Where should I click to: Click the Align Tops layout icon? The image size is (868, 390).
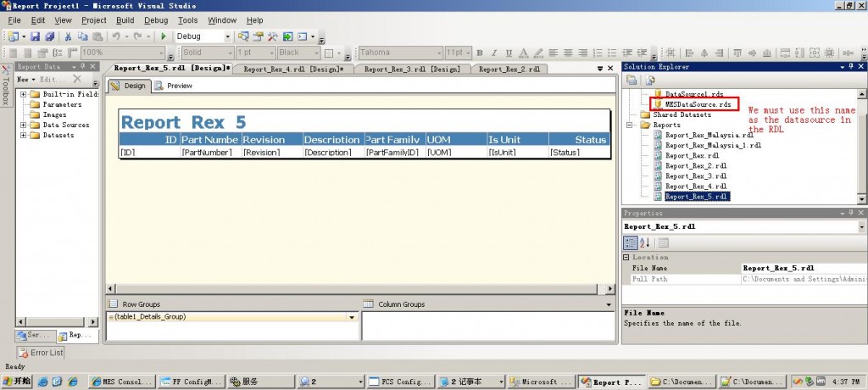pyautogui.click(x=737, y=53)
